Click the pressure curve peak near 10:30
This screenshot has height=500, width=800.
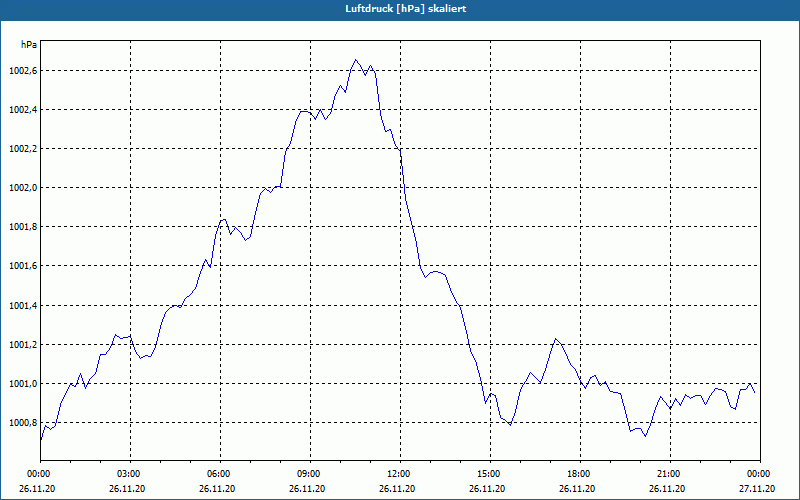pos(356,60)
